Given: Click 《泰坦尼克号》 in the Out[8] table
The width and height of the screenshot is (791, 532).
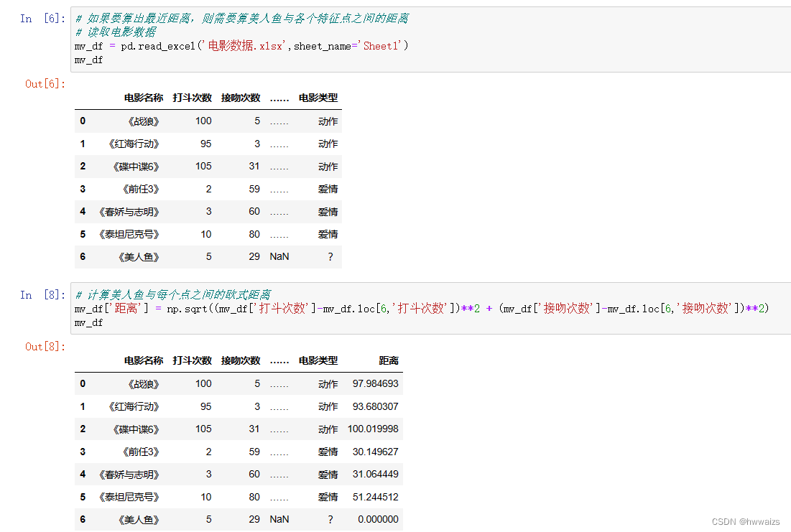Looking at the screenshot, I should [x=129, y=498].
